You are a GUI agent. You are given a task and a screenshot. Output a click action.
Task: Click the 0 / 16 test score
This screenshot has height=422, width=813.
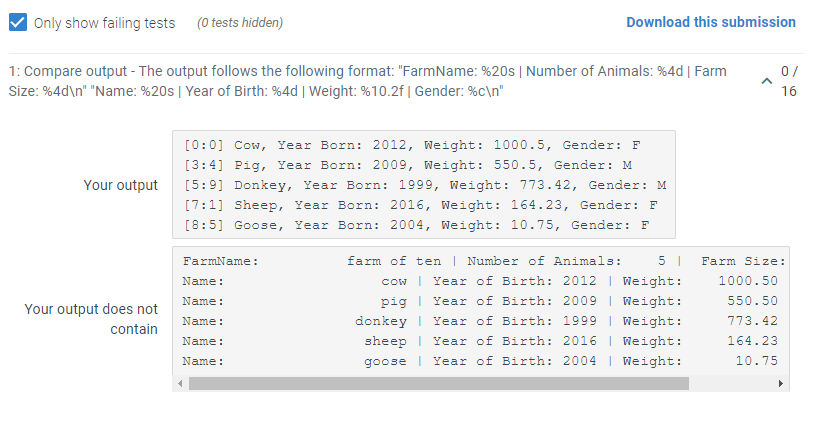point(788,81)
